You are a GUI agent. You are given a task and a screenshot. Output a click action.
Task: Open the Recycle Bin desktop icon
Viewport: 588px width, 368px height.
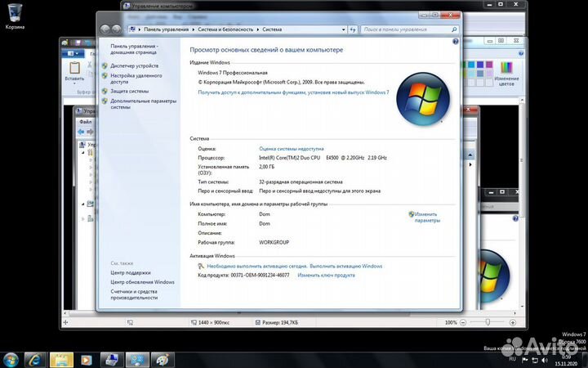click(x=15, y=15)
